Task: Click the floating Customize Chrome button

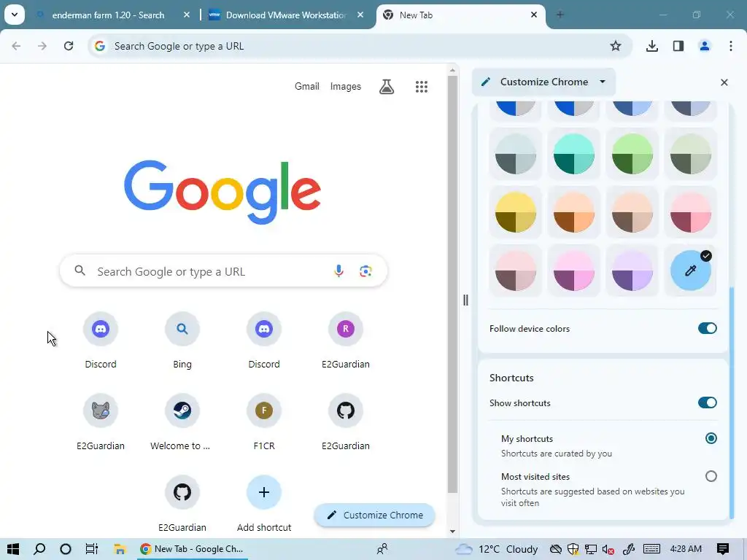Action: click(375, 516)
